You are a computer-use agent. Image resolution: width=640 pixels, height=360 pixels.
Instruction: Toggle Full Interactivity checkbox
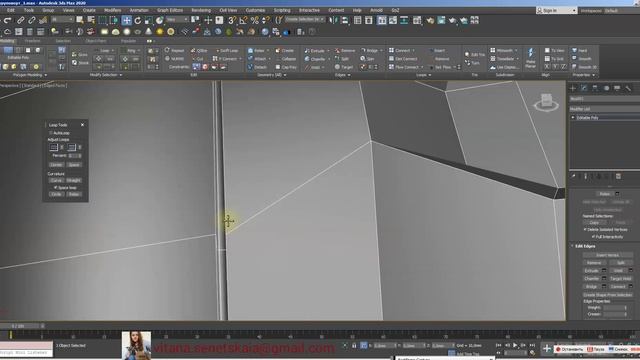tap(593, 237)
